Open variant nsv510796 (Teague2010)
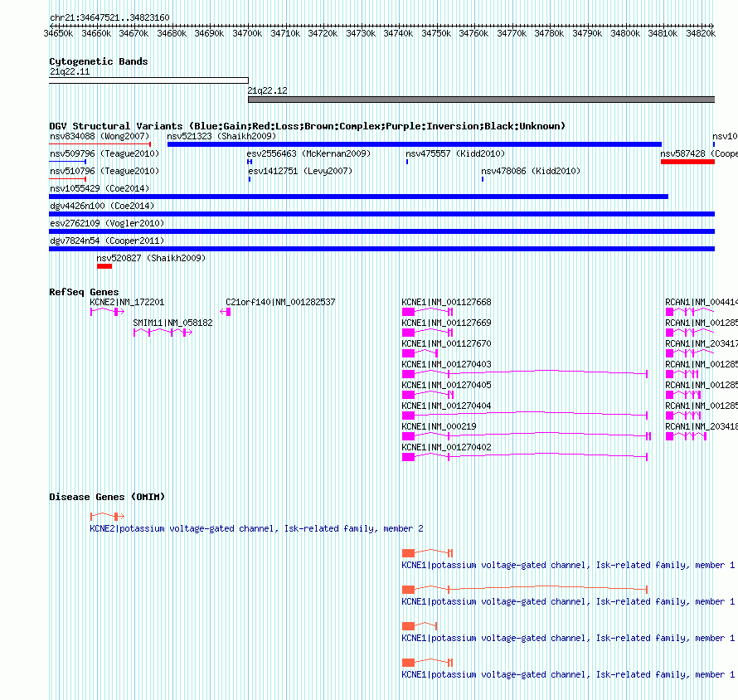The width and height of the screenshot is (738, 700). pos(104,171)
